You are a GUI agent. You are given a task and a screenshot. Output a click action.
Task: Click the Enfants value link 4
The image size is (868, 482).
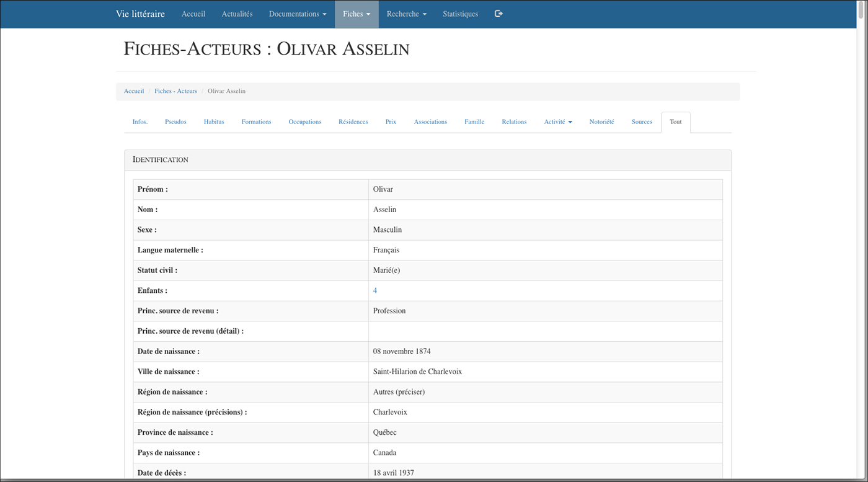tap(375, 290)
